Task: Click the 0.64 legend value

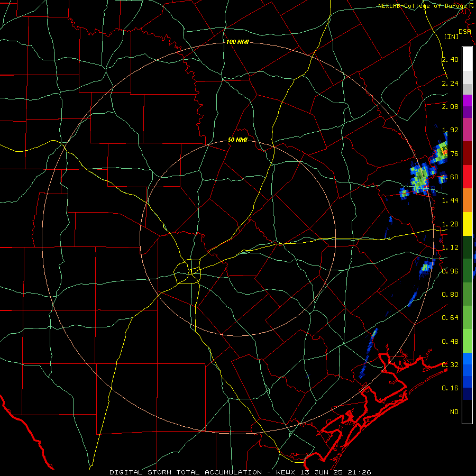Action: point(450,318)
